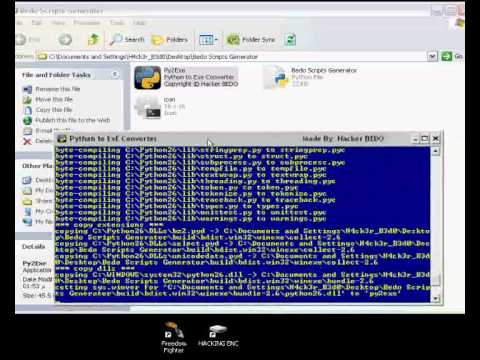Close the Python to ExE Converter window

(436, 139)
